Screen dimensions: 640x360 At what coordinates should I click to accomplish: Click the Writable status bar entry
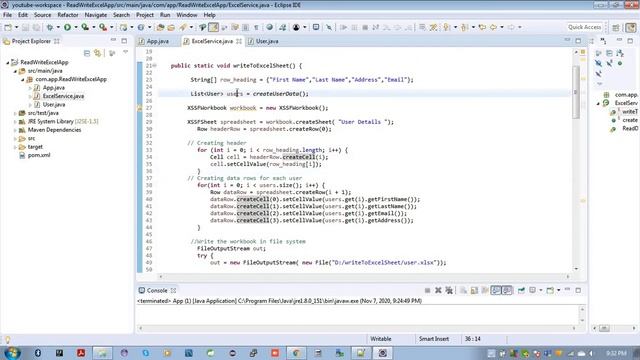tap(381, 339)
